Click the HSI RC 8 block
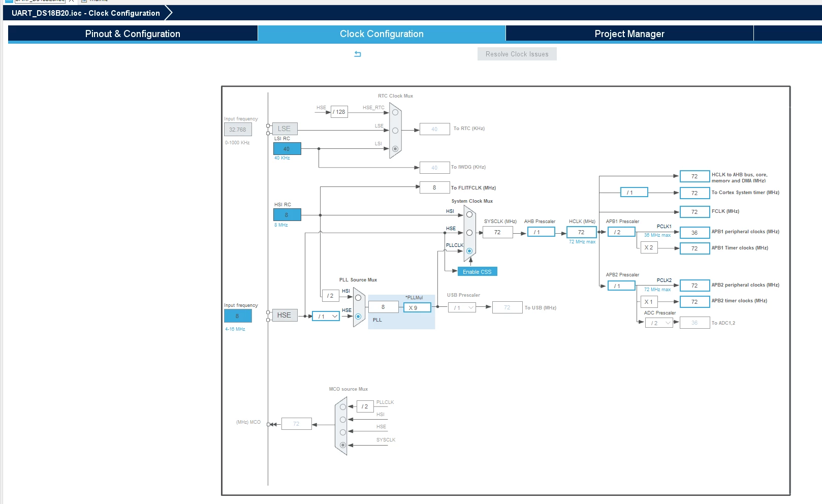The width and height of the screenshot is (822, 504). pyautogui.click(x=287, y=215)
